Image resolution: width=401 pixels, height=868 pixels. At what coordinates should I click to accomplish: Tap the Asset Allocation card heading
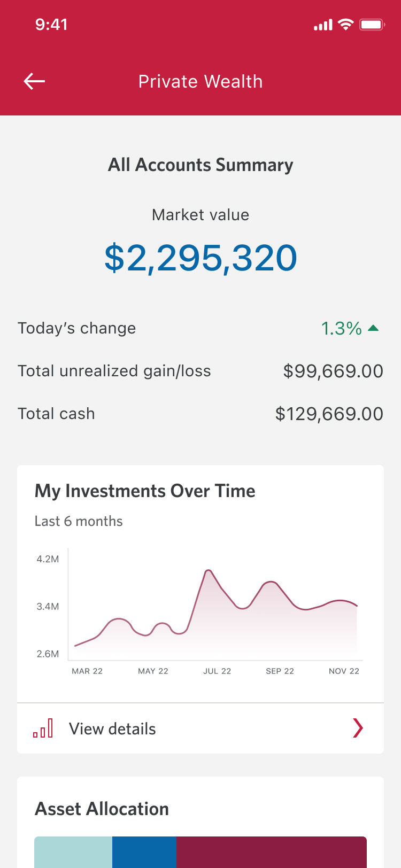click(x=102, y=809)
